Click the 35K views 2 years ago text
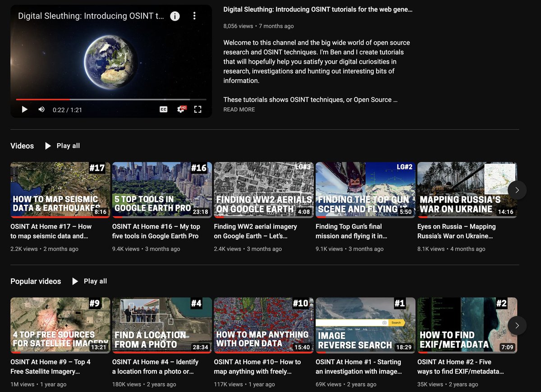This screenshot has height=392, width=541. [x=447, y=384]
